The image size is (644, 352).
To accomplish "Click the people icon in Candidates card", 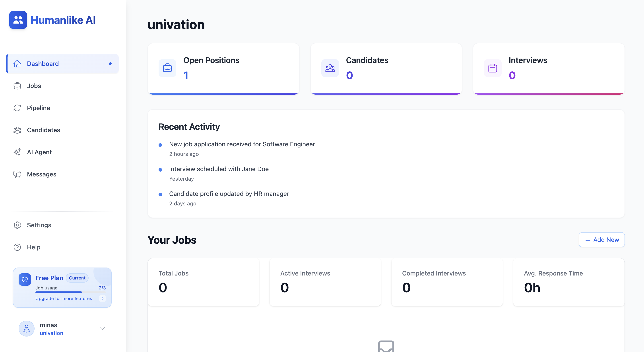I will click(x=330, y=68).
